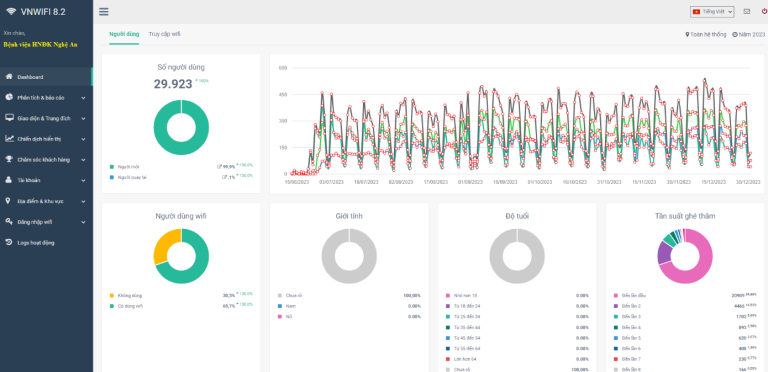Open the Tiếng Việt language dropdown
Image resolution: width=768 pixels, height=372 pixels.
tap(712, 12)
